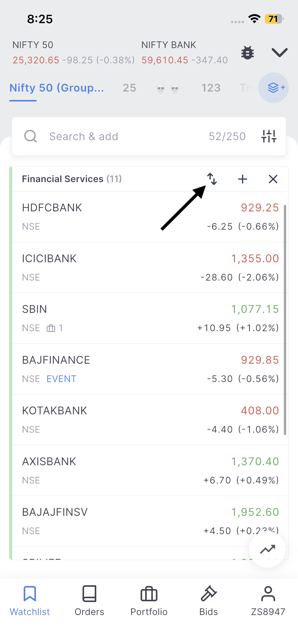The image size is (298, 644).
Task: Open the watchlist filter settings icon
Action: [x=269, y=136]
